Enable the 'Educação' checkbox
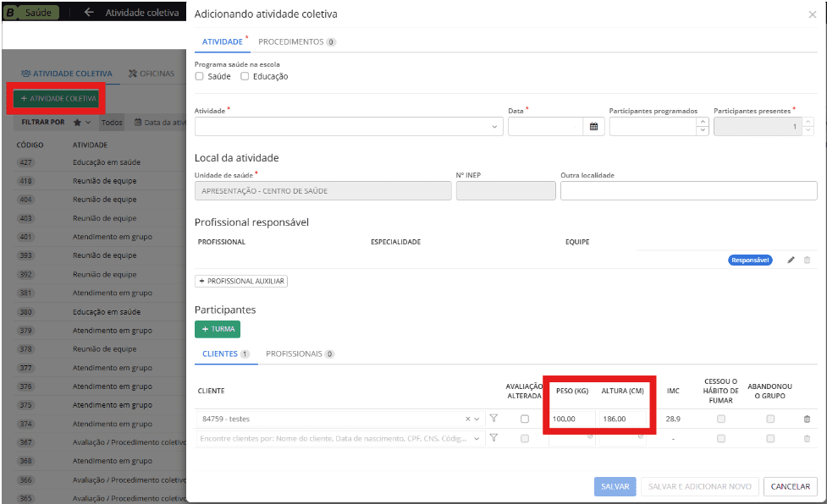The height and width of the screenshot is (504, 827). tap(245, 76)
